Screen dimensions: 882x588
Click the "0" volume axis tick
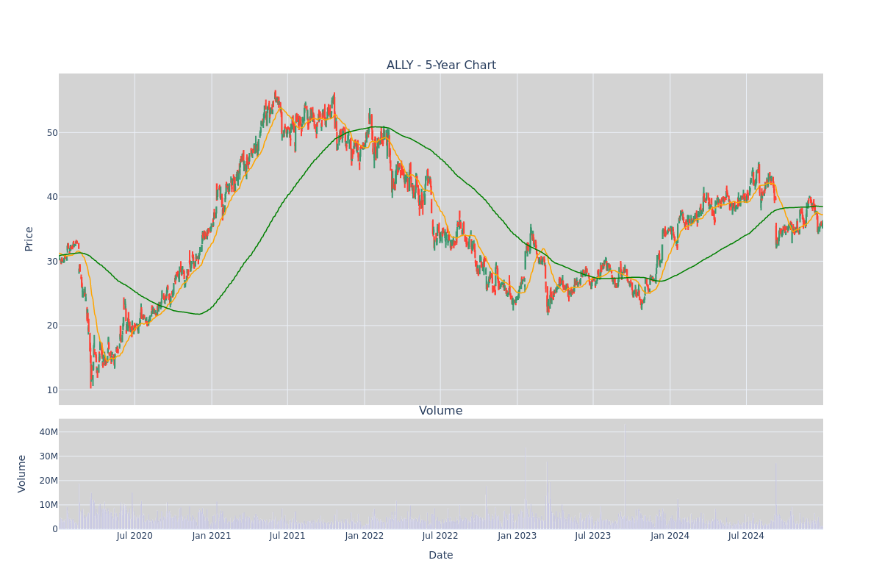tap(55, 529)
